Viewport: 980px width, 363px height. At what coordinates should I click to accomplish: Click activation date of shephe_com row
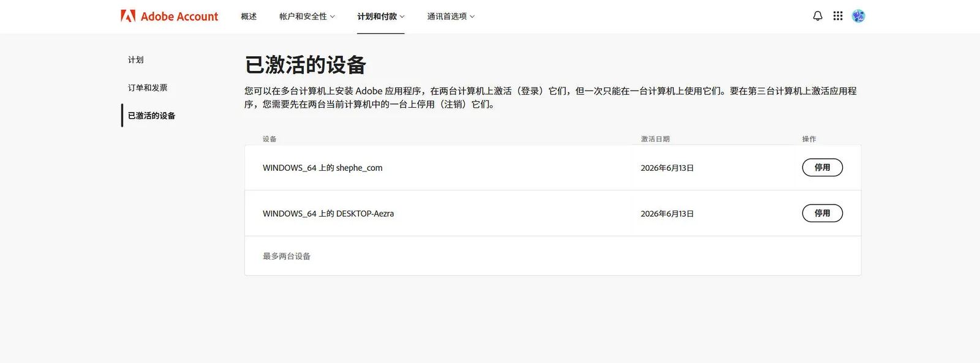(x=667, y=168)
